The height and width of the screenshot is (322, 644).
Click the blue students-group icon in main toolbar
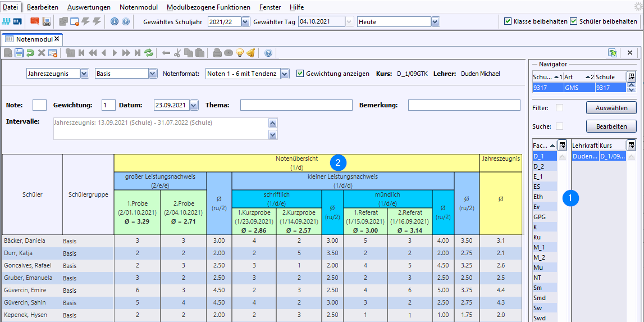pyautogui.click(x=6, y=21)
